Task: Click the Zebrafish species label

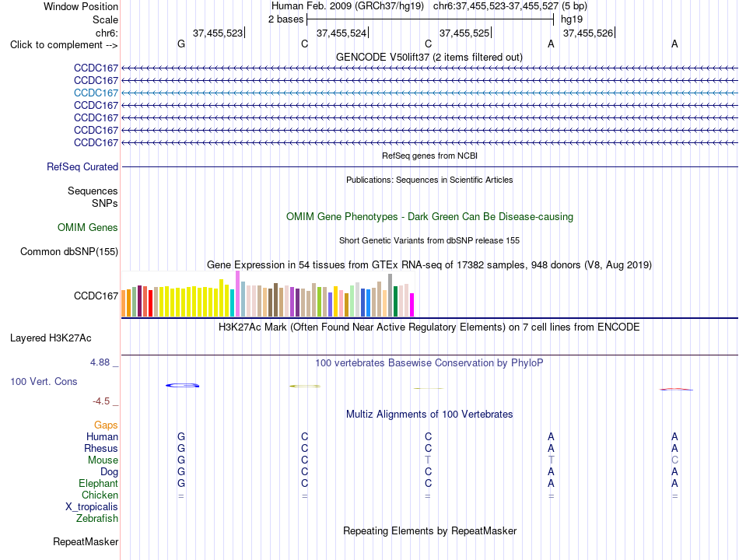Action: coord(96,519)
